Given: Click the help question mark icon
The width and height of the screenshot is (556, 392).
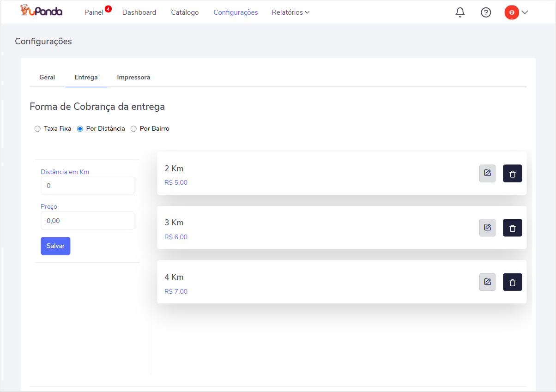Looking at the screenshot, I should [486, 12].
